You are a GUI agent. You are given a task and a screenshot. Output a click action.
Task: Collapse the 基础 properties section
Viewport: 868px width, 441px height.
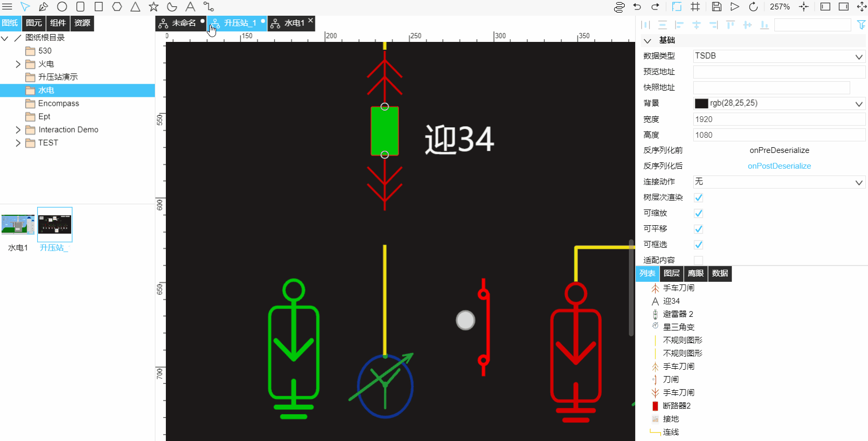click(x=647, y=40)
